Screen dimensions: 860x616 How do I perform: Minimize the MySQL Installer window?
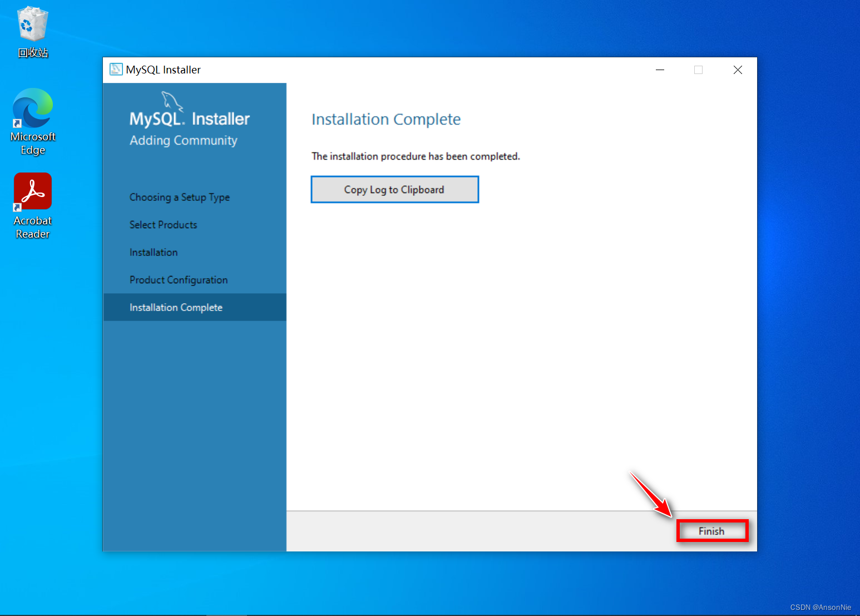tap(660, 70)
